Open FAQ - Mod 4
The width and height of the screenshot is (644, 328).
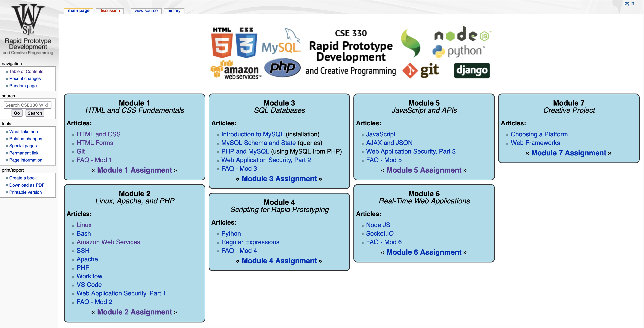[x=239, y=250]
